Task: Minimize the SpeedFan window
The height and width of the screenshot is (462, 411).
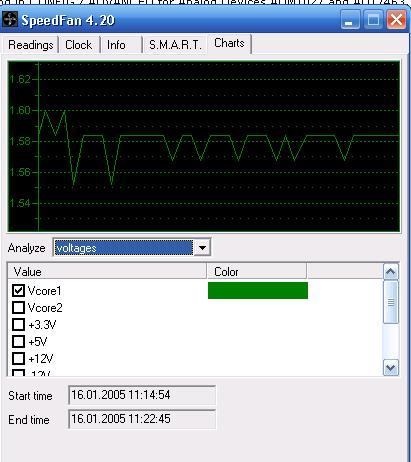Action: point(350,20)
